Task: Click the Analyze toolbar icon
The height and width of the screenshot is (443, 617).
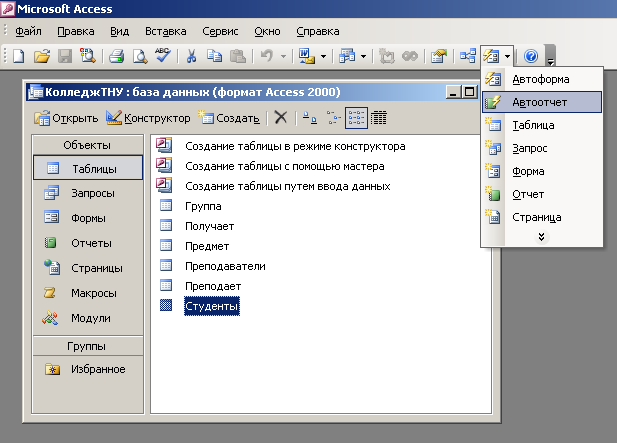Action: [347, 56]
